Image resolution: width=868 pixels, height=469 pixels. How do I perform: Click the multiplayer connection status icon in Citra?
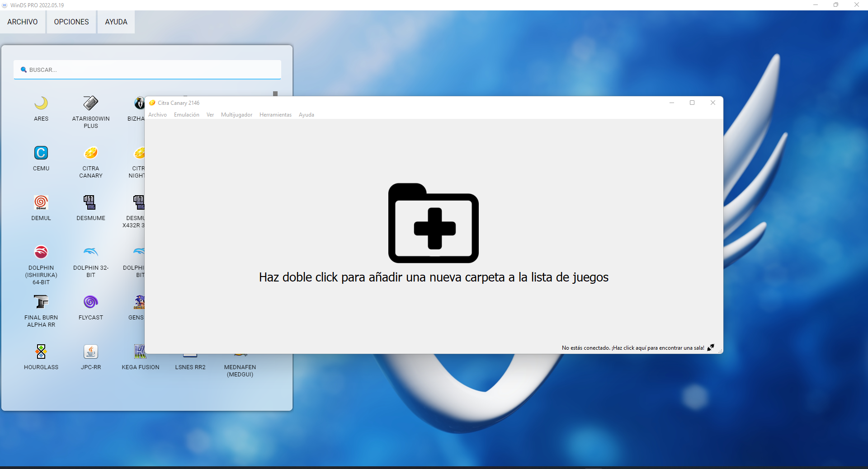pos(711,347)
